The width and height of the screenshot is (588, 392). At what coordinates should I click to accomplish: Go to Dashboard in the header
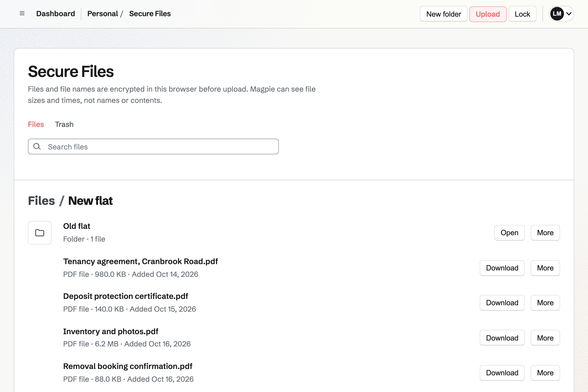pyautogui.click(x=56, y=13)
